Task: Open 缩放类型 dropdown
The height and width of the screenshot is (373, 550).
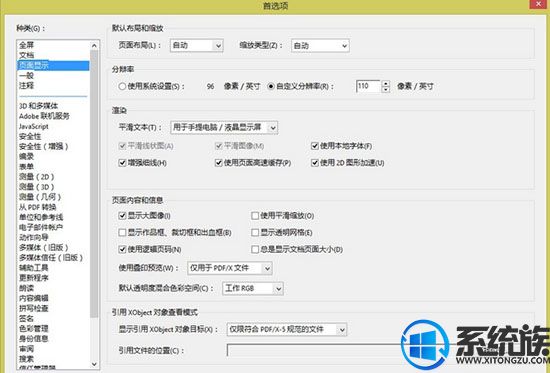Action: 320,46
